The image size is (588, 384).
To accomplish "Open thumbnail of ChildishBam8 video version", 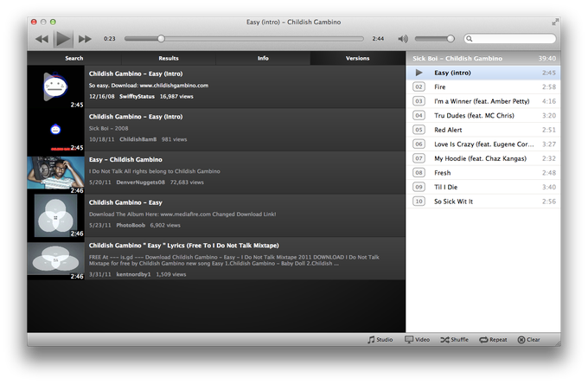I will pos(56,130).
